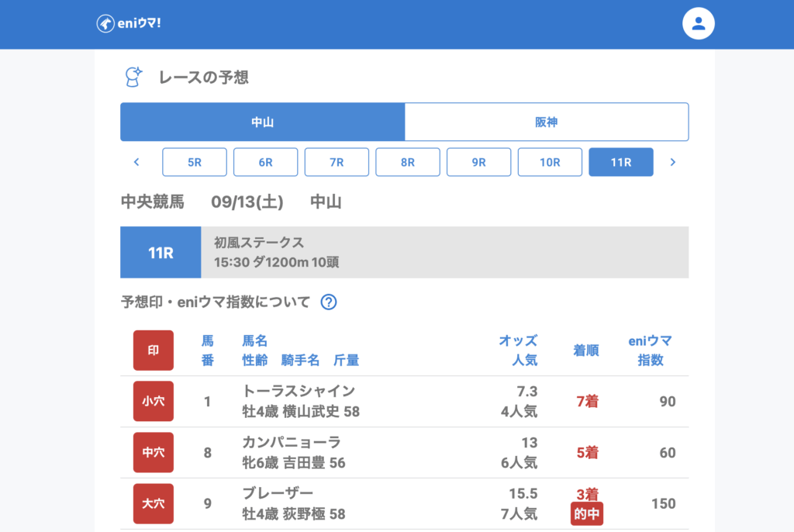
Task: Show next races with right chevron
Action: point(672,162)
